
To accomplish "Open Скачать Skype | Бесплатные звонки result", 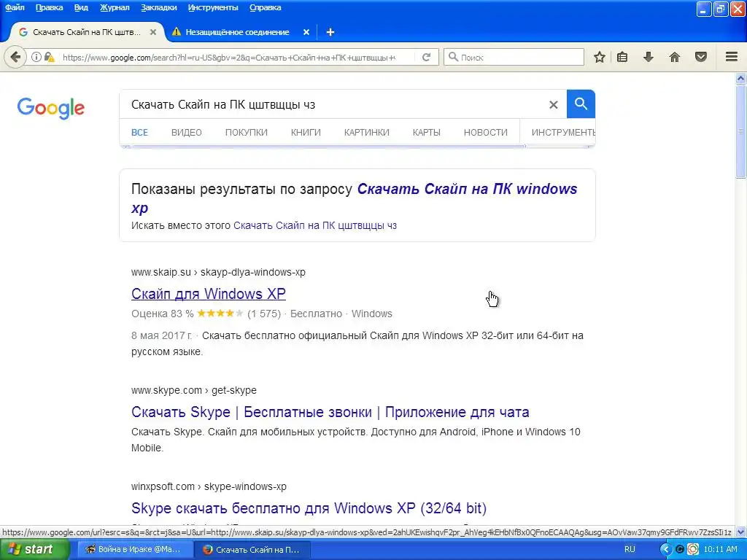I will 330,412.
